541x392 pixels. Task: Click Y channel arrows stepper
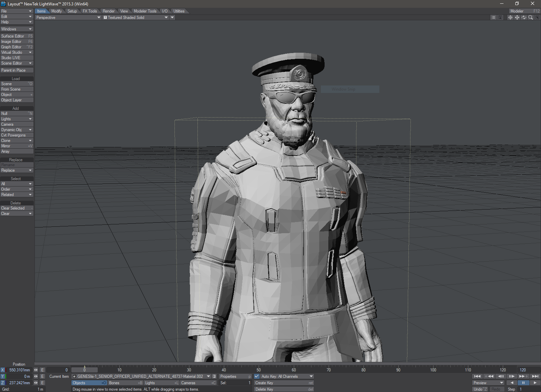click(x=36, y=376)
